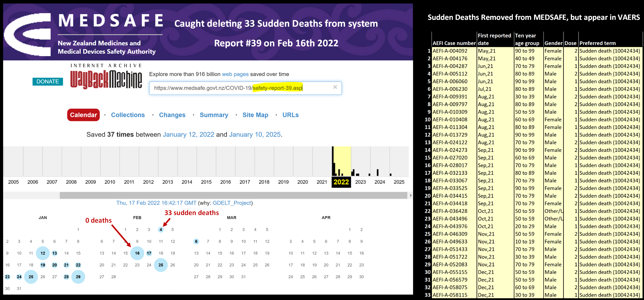Click the 'Ten year age group' header
This screenshot has width=644, height=300.
pos(527,39)
